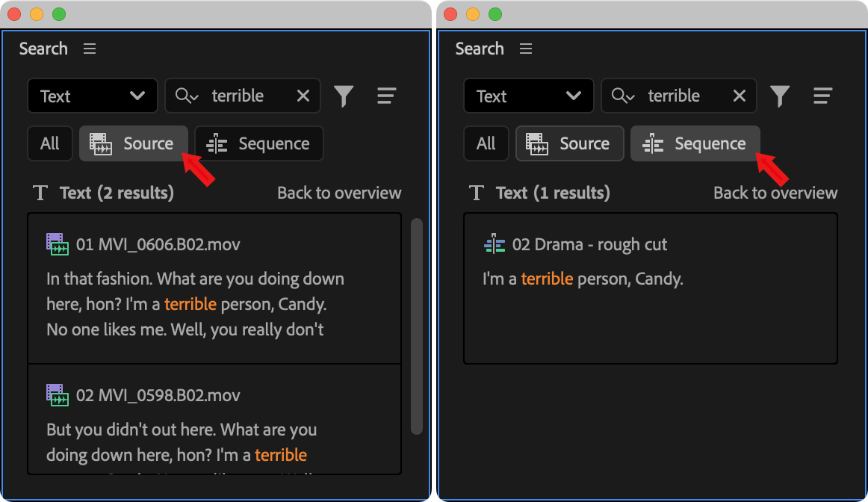Switch to Sequence filter in left panel
868x502 pixels.
coord(259,143)
